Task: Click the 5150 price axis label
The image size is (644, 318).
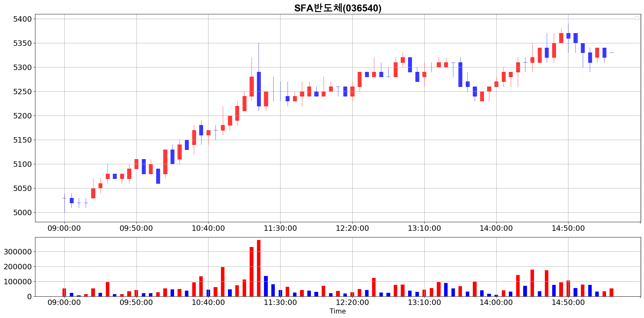Action: [x=23, y=140]
